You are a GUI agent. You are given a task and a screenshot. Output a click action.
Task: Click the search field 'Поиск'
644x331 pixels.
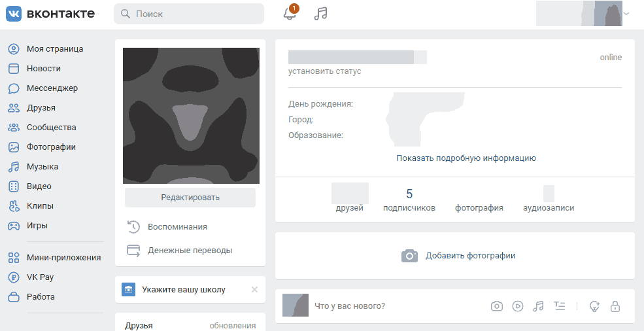[189, 14]
